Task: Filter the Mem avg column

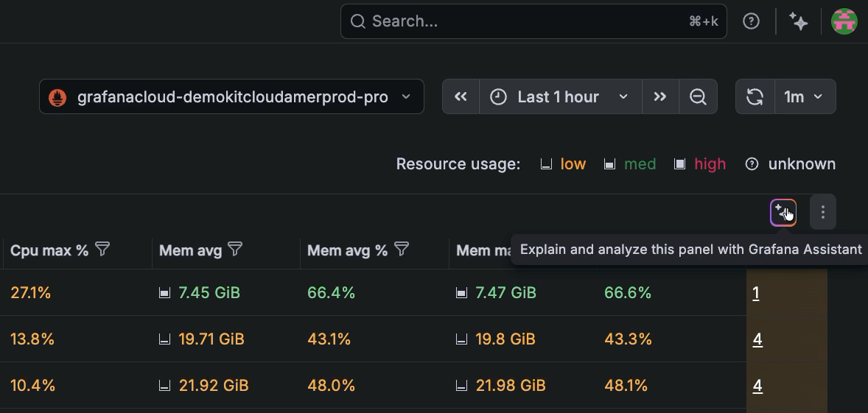Action: [235, 250]
